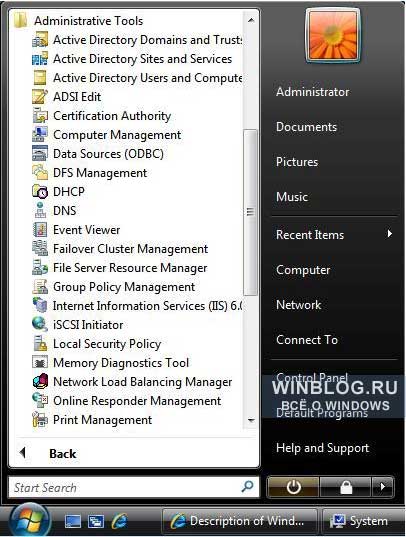Click the Recent Items label

(310, 235)
